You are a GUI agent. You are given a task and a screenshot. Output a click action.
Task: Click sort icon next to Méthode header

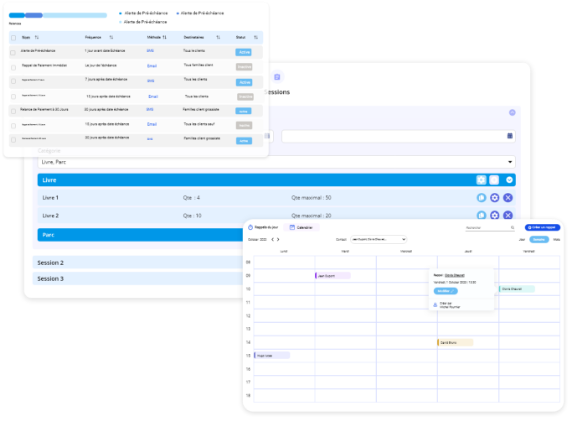point(165,37)
